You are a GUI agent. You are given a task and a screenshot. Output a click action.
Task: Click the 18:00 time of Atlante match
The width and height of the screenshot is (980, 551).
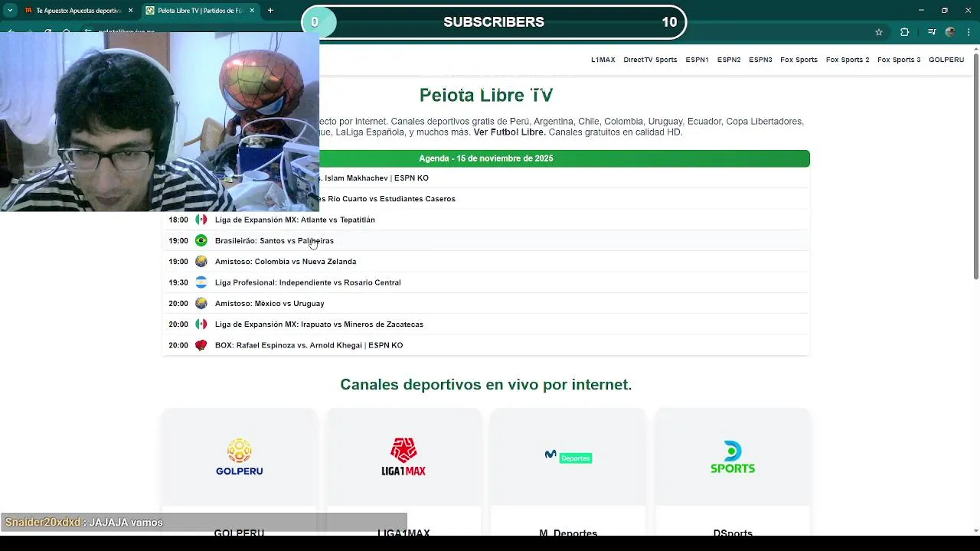(x=178, y=220)
